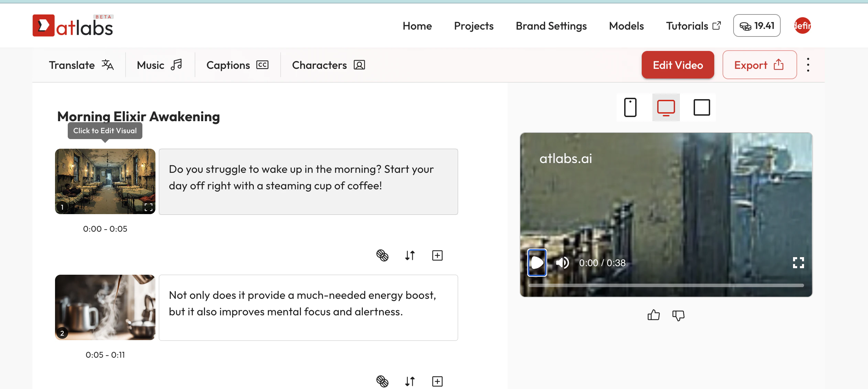
Task: Select the square aspect ratio icon
Action: pos(702,107)
